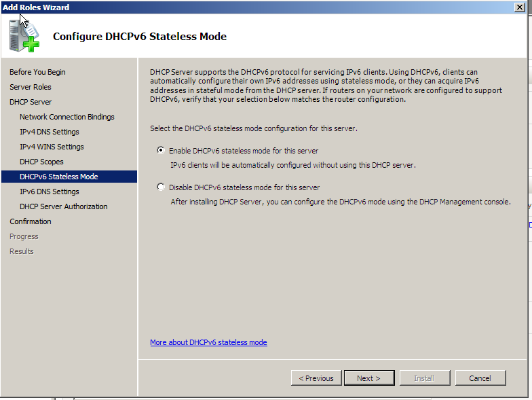Open the DHCP Server step
This screenshot has width=532, height=400.
point(31,102)
